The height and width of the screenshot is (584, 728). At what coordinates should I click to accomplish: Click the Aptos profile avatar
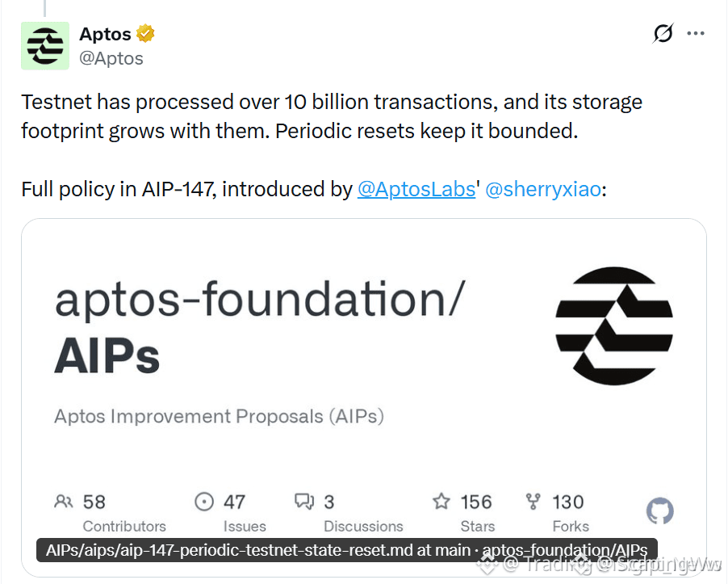(x=45, y=45)
